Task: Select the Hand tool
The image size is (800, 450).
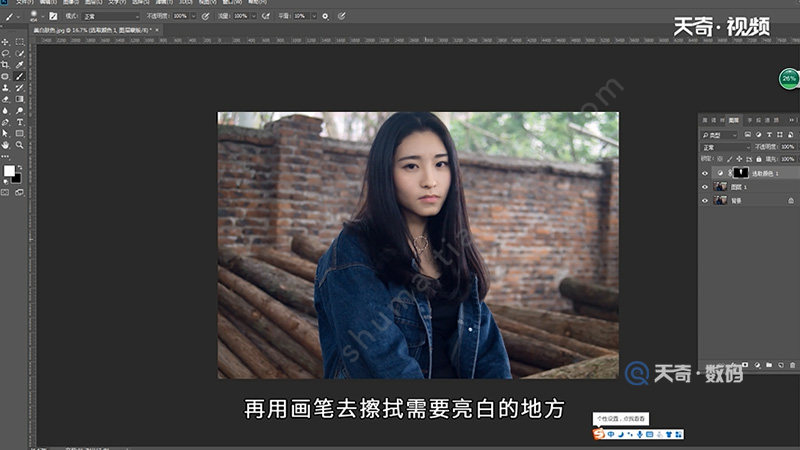Action: (5, 145)
